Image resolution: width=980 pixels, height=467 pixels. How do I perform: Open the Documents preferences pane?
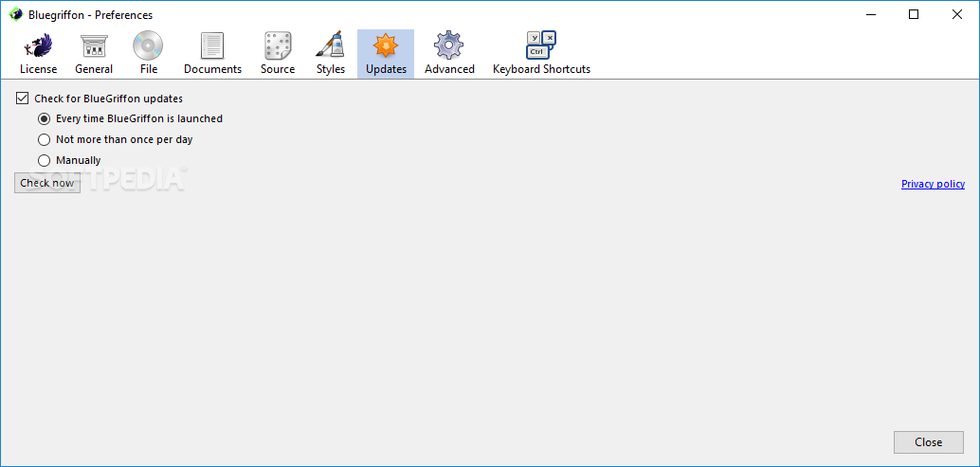[212, 54]
